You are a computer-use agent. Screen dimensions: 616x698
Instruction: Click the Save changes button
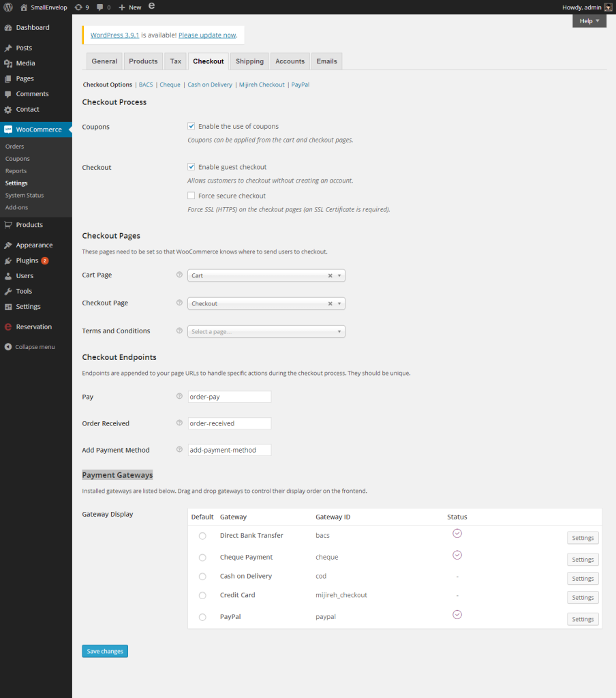coord(105,651)
